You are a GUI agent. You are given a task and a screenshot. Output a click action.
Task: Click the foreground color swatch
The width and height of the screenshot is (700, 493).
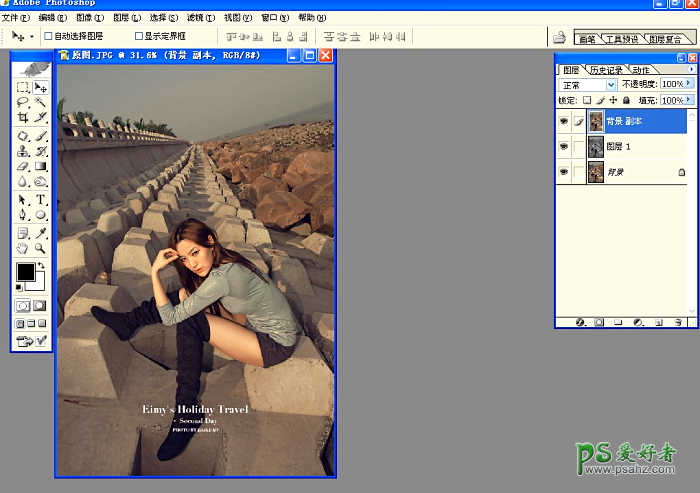point(25,272)
